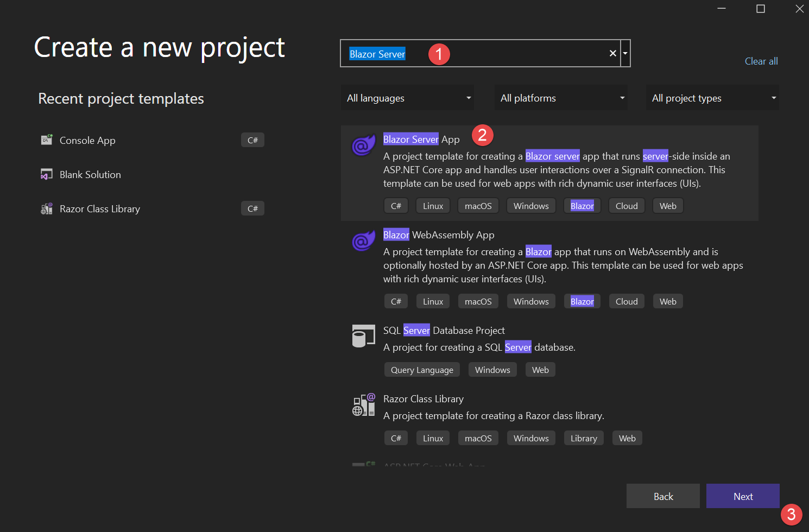
Task: Open the search history dropdown arrow
Action: point(625,53)
